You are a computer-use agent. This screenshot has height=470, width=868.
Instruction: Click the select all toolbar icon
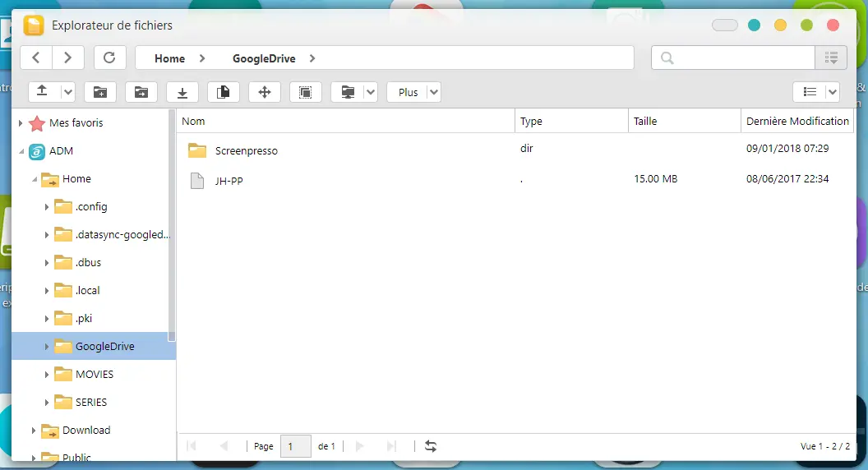tap(306, 92)
